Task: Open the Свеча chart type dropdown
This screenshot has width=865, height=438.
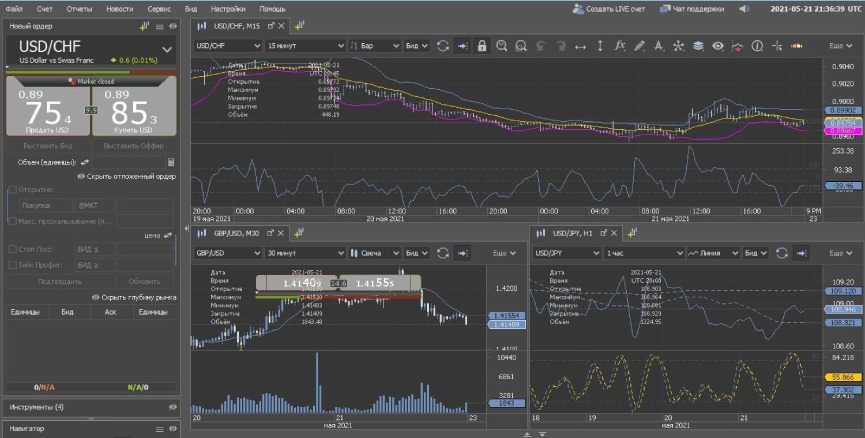Action: click(x=375, y=253)
